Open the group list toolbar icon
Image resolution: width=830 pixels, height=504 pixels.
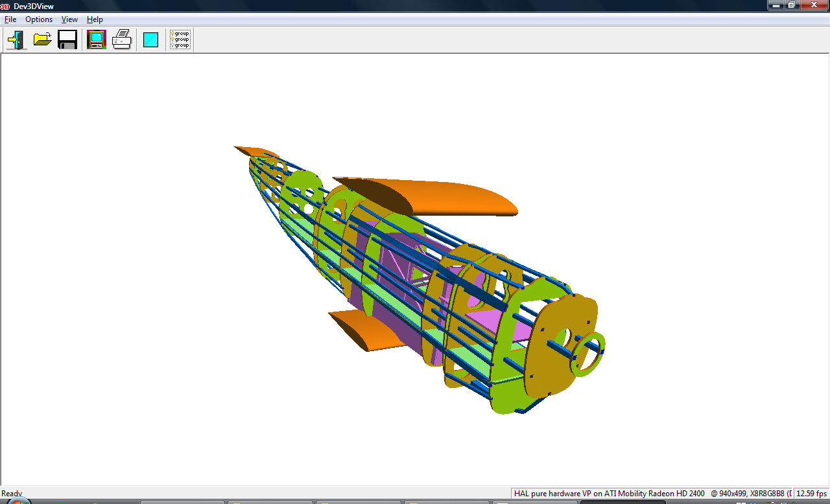point(180,40)
